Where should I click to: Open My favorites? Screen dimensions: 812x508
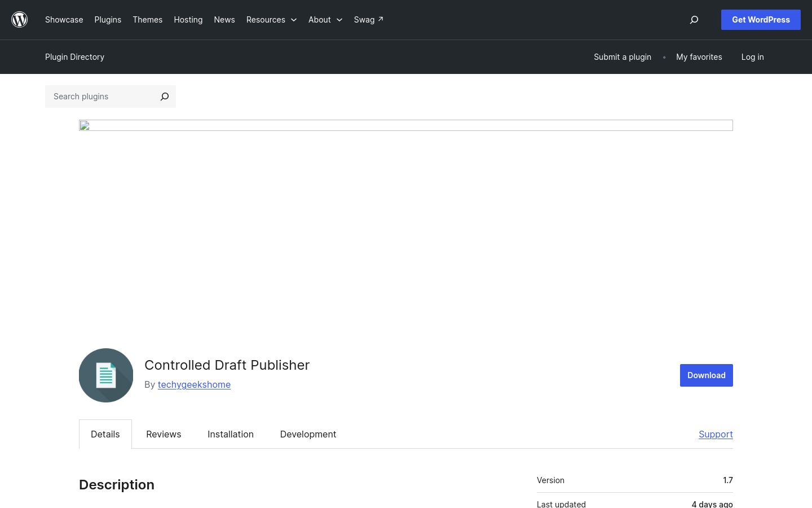pos(699,57)
